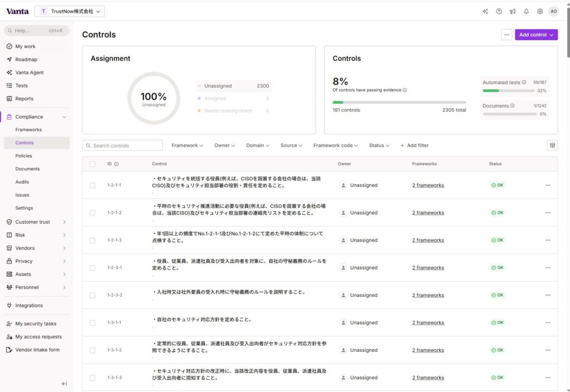Collapse the sidebar with the arrow icon
Viewport: 570px width, 392px height.
[x=64, y=384]
